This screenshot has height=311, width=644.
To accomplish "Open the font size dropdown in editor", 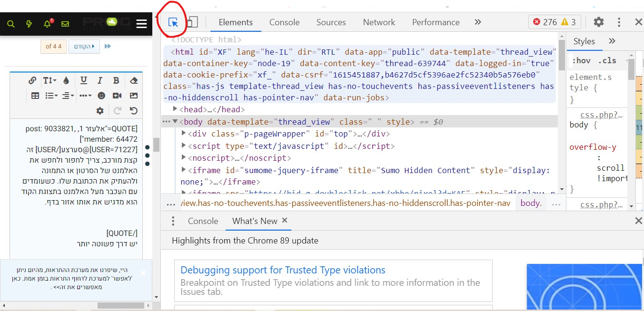I will click(50, 80).
